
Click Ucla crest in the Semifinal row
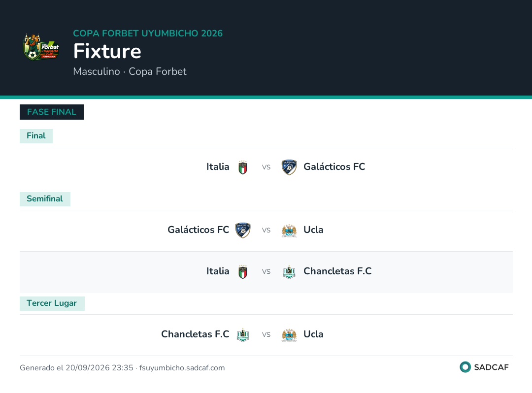[x=289, y=230]
